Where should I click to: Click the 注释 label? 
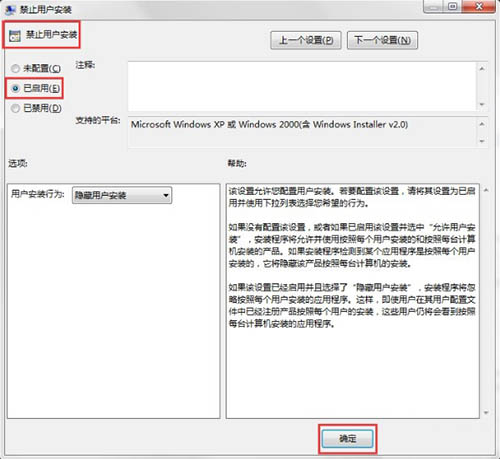click(85, 65)
